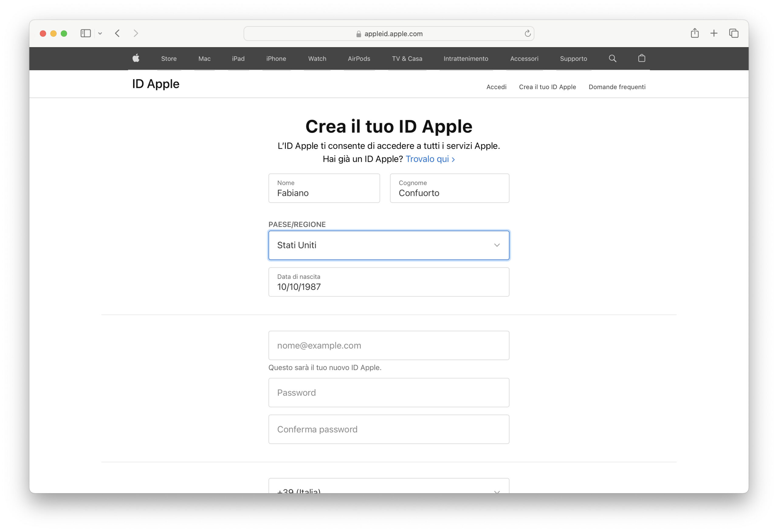Viewport: 778px width, 532px height.
Task: Click the Data di nascita field
Action: [x=389, y=282]
